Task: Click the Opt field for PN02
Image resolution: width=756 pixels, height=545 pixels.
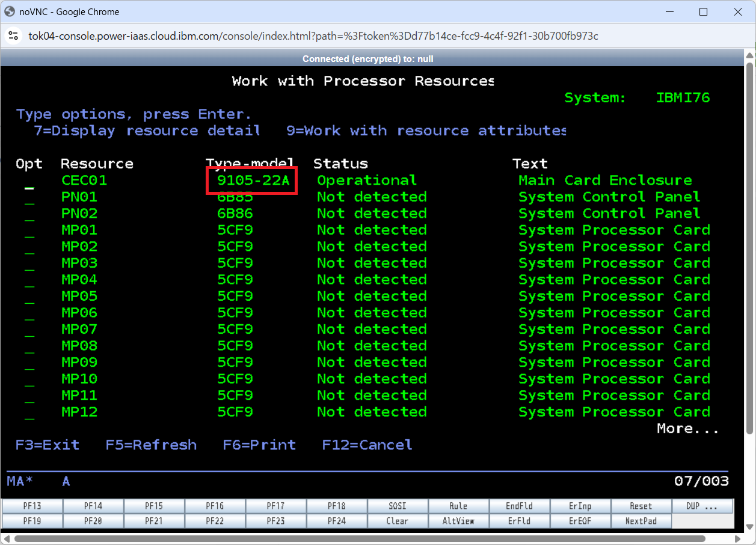Action: 29,215
